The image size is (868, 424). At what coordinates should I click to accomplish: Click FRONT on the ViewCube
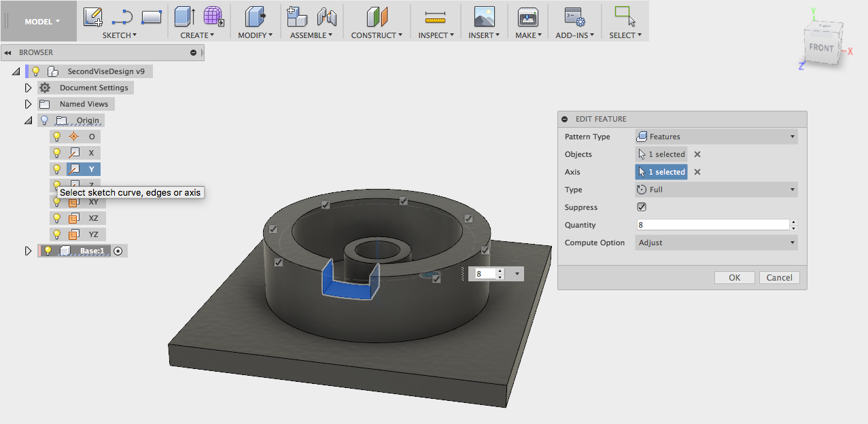pyautogui.click(x=822, y=48)
